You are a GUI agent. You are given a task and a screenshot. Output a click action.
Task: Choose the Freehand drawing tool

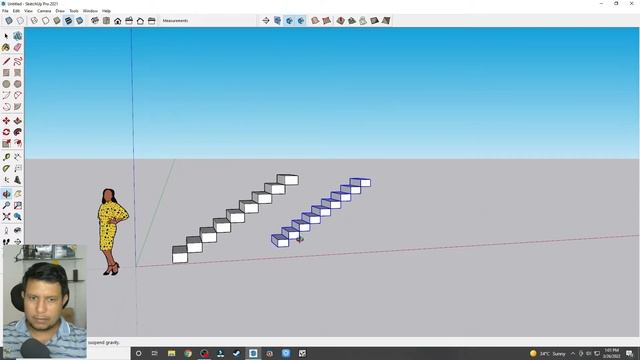[x=18, y=62]
